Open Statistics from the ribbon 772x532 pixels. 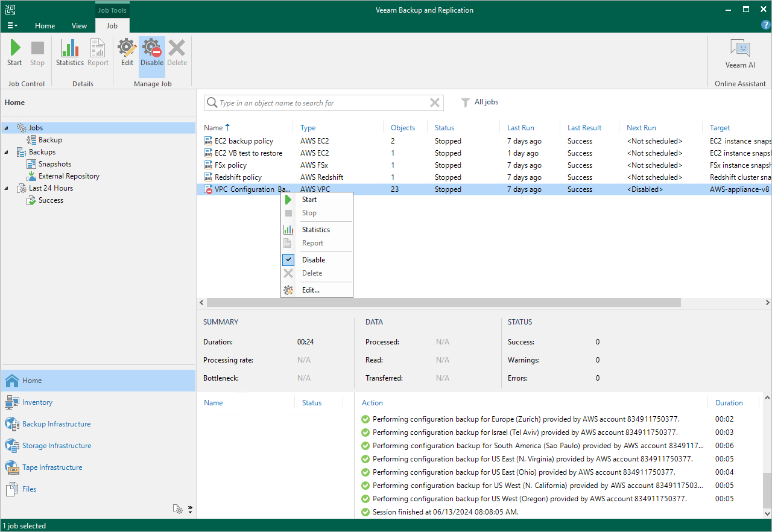[70, 53]
